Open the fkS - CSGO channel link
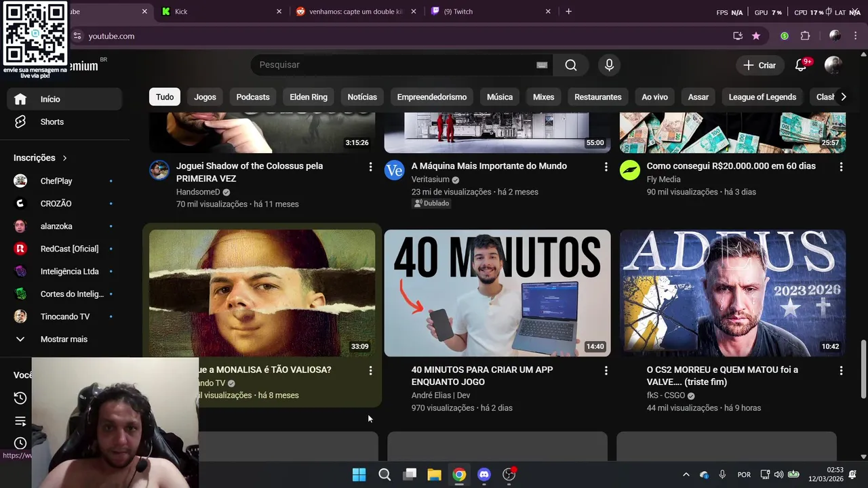Image resolution: width=868 pixels, height=488 pixels. [666, 396]
